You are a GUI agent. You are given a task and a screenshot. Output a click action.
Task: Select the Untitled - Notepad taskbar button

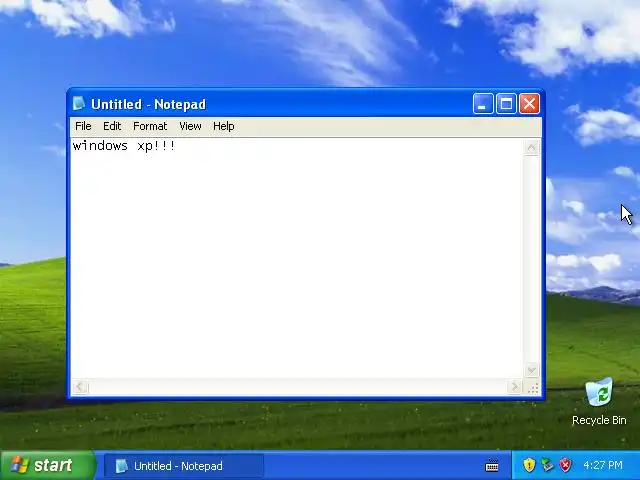pos(184,466)
